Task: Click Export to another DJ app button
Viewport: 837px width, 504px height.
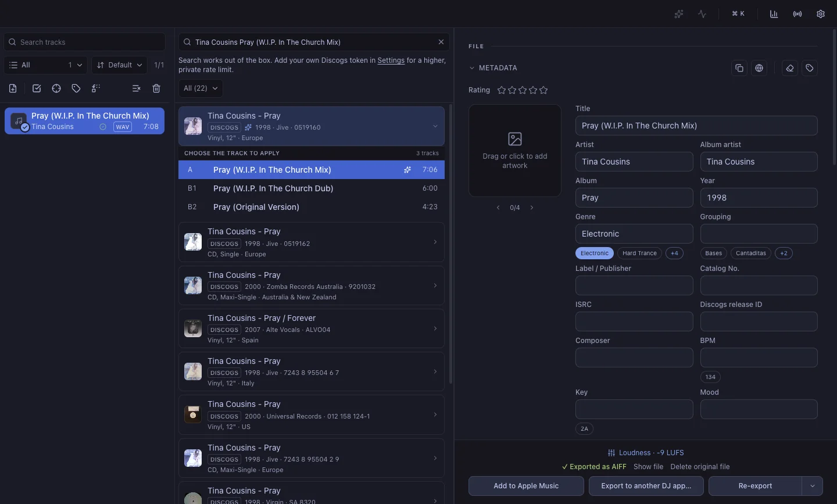Action: [646, 486]
